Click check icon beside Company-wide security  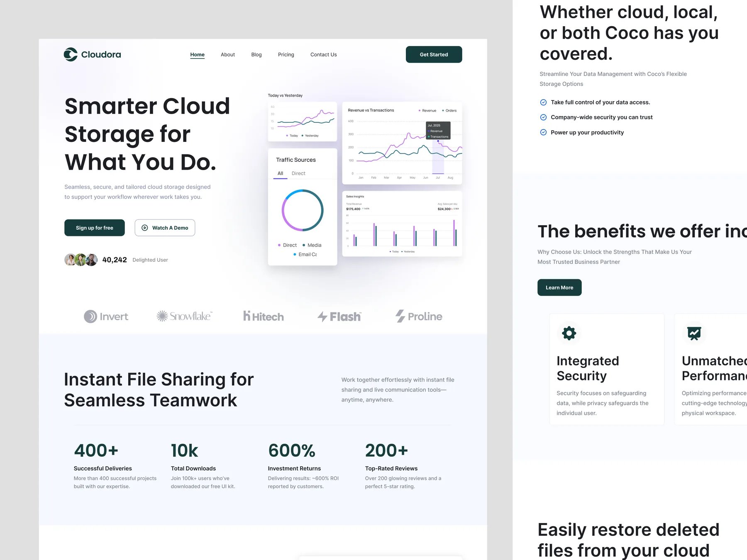[543, 117]
